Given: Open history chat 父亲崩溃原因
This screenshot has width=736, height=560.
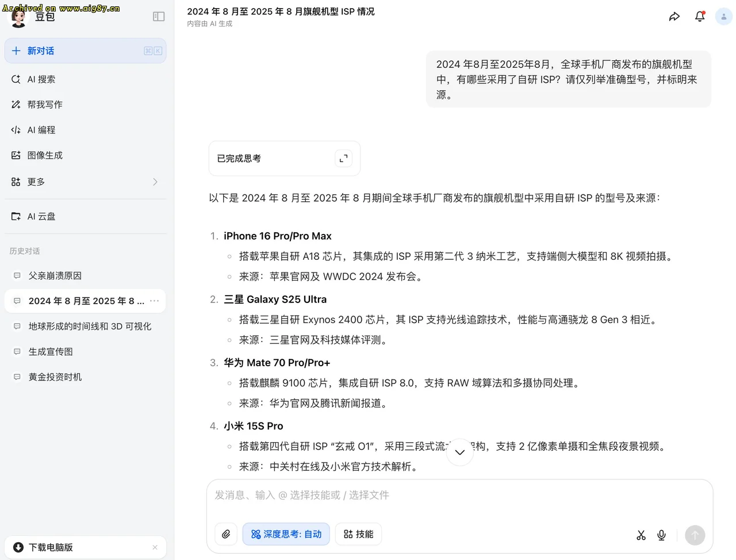Looking at the screenshot, I should pos(85,275).
